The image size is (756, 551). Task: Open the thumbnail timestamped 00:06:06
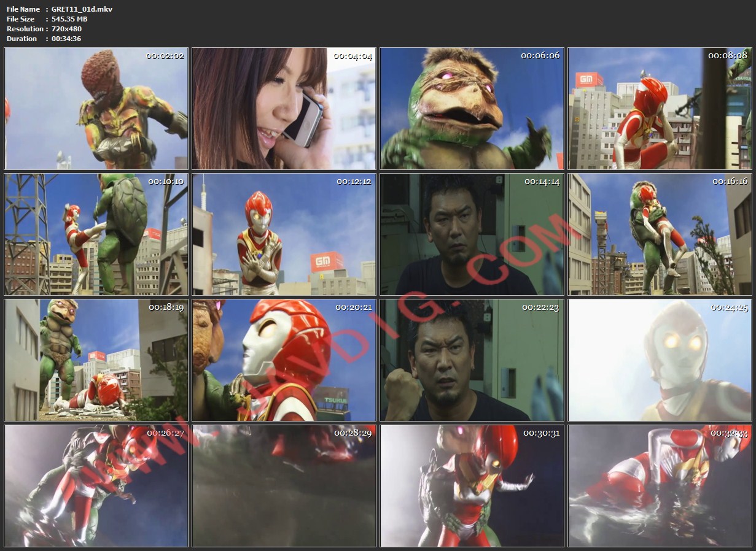[x=472, y=109]
